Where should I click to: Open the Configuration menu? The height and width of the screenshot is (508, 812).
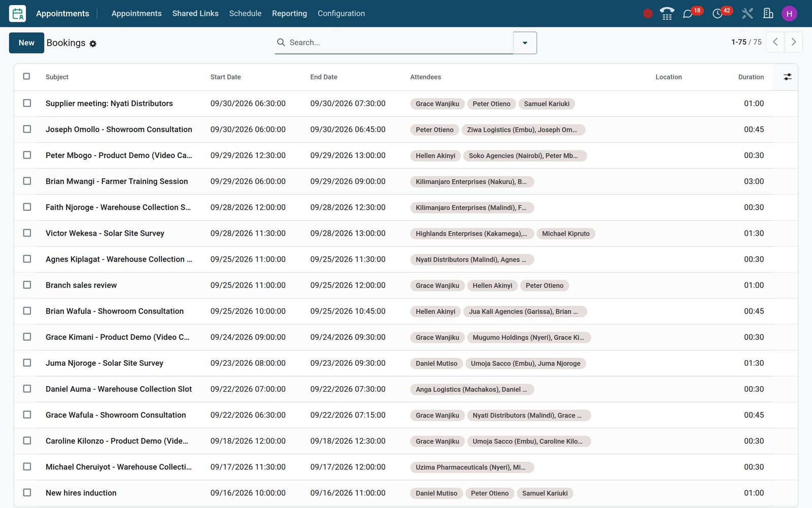pyautogui.click(x=341, y=14)
